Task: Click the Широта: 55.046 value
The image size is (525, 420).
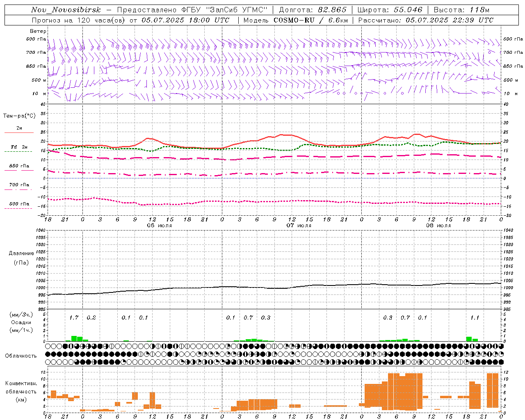Action: click(x=390, y=10)
